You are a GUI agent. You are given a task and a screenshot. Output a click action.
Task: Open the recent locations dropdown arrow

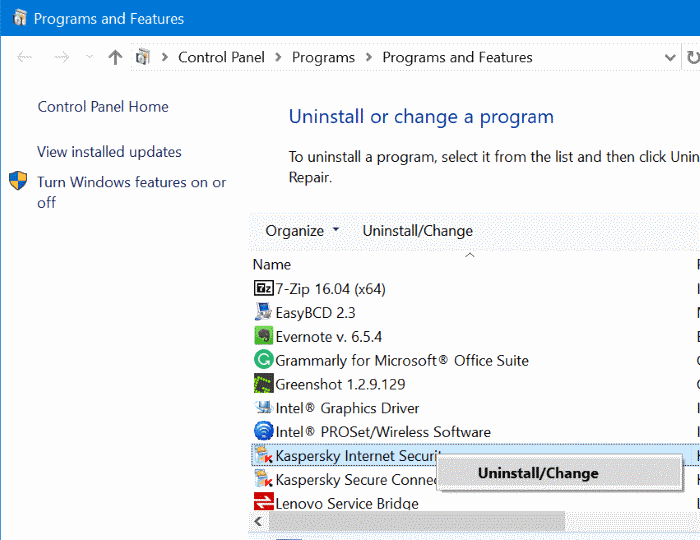click(90, 58)
